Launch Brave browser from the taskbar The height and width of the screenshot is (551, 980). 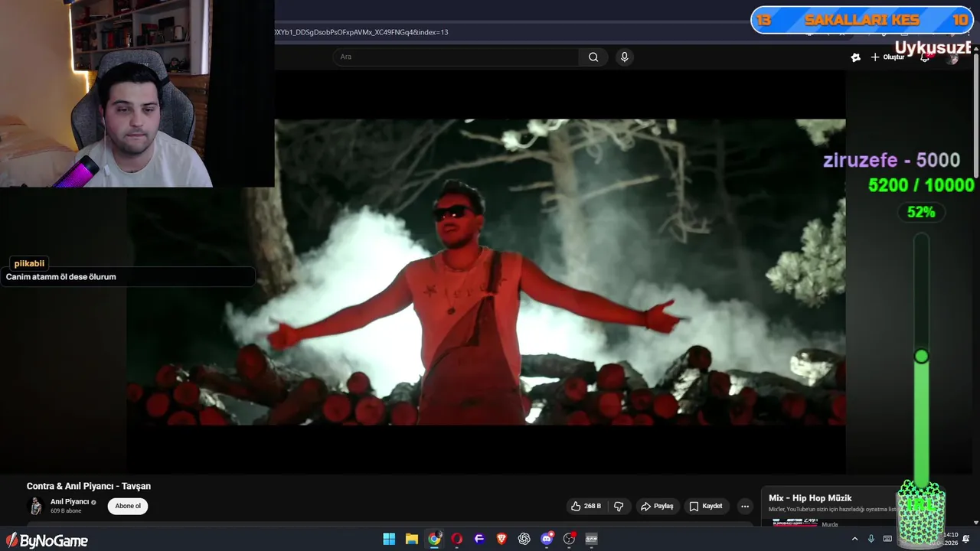(501, 539)
